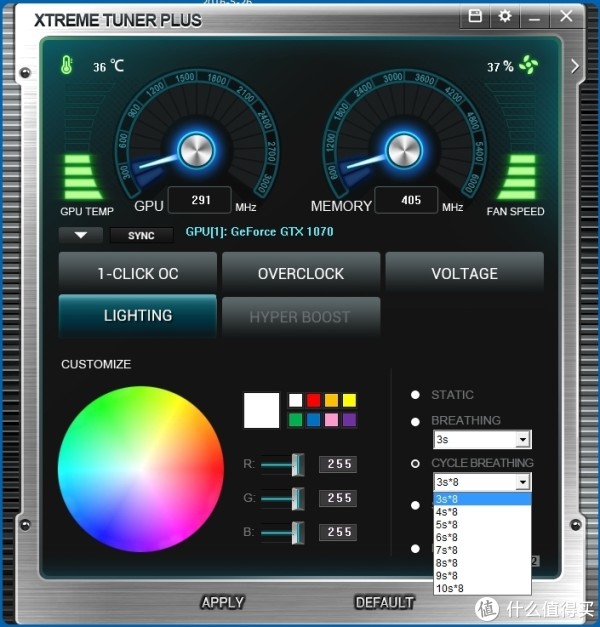600x627 pixels.
Task: Choose the yellow preset swatch
Action: point(349,400)
